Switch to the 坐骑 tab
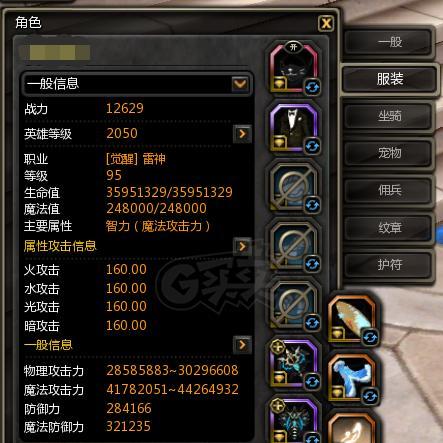 (x=389, y=116)
